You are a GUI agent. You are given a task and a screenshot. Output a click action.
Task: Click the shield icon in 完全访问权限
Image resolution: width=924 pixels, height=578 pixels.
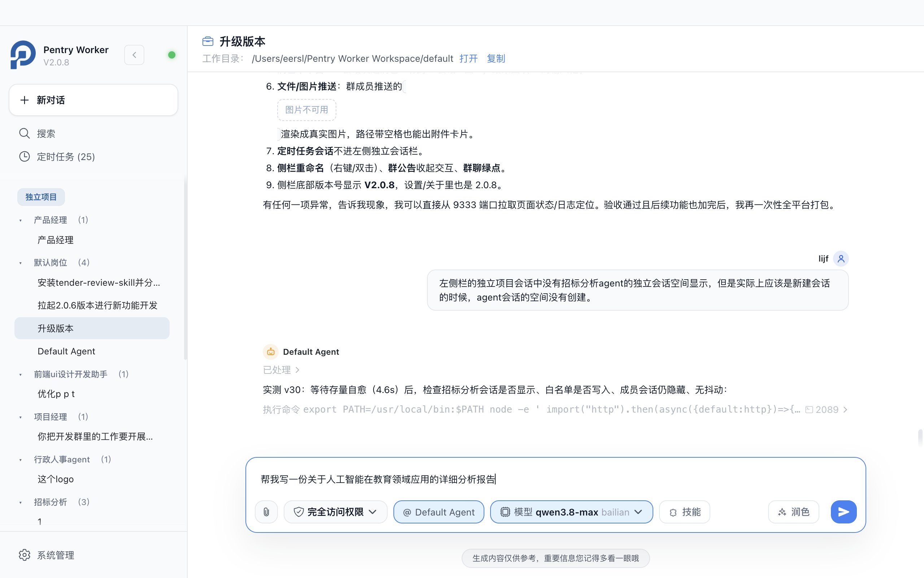298,512
